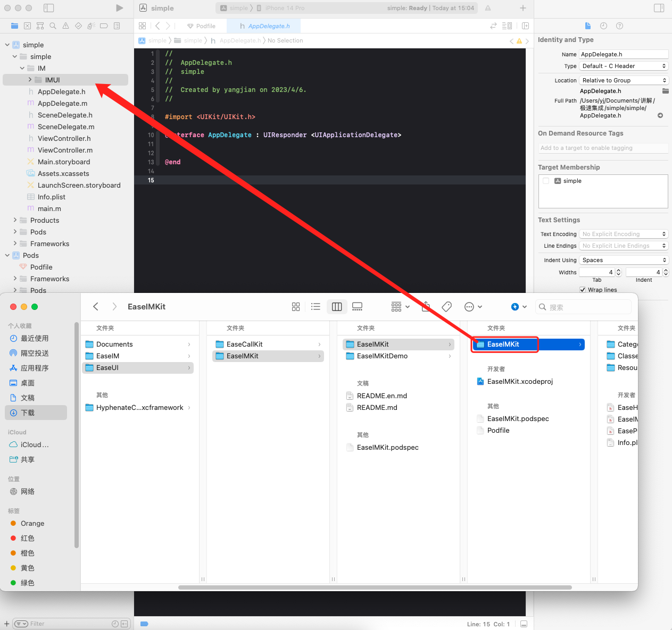Open Indent Using Spaces dropdown
672x630 pixels.
(624, 260)
